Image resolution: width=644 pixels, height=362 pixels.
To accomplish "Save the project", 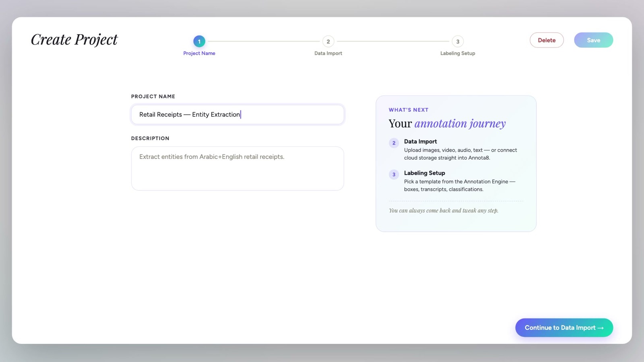I will click(593, 40).
